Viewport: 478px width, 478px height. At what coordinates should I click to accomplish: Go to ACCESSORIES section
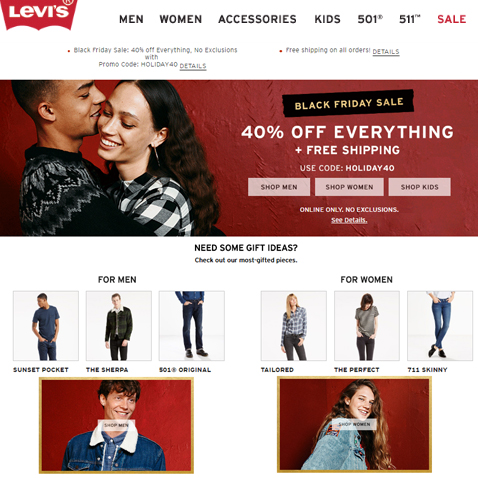pyautogui.click(x=257, y=19)
